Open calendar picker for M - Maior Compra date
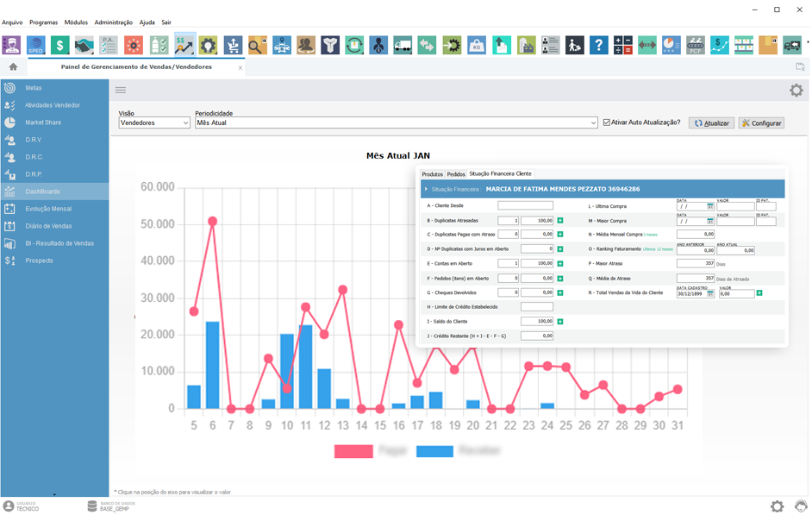Image resolution: width=812 pixels, height=515 pixels. 710,221
